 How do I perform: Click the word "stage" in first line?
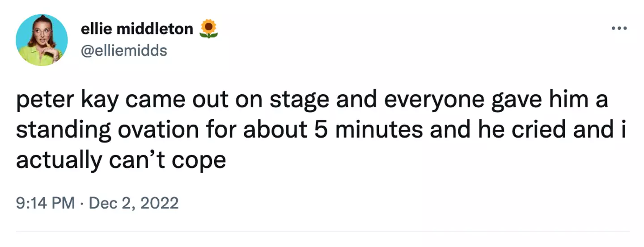tap(296, 101)
